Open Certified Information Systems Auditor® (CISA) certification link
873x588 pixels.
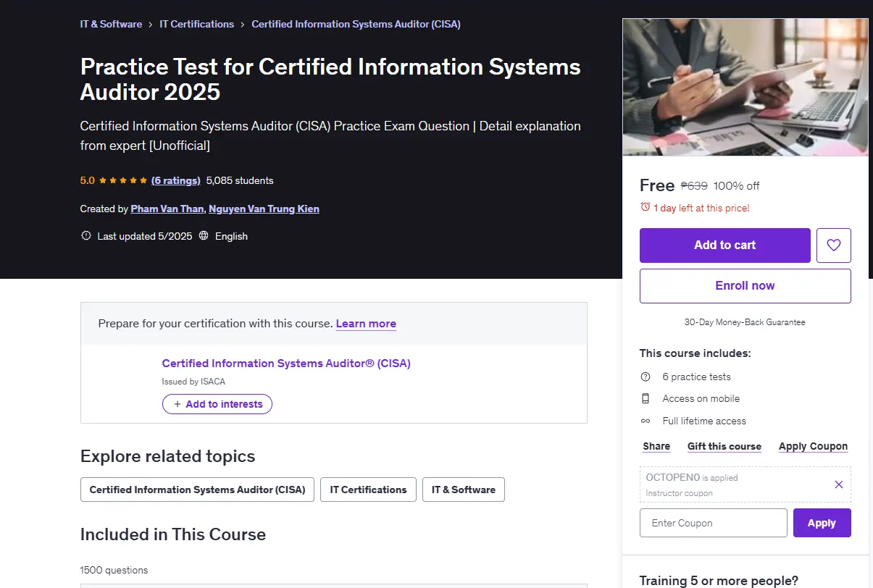click(x=286, y=364)
